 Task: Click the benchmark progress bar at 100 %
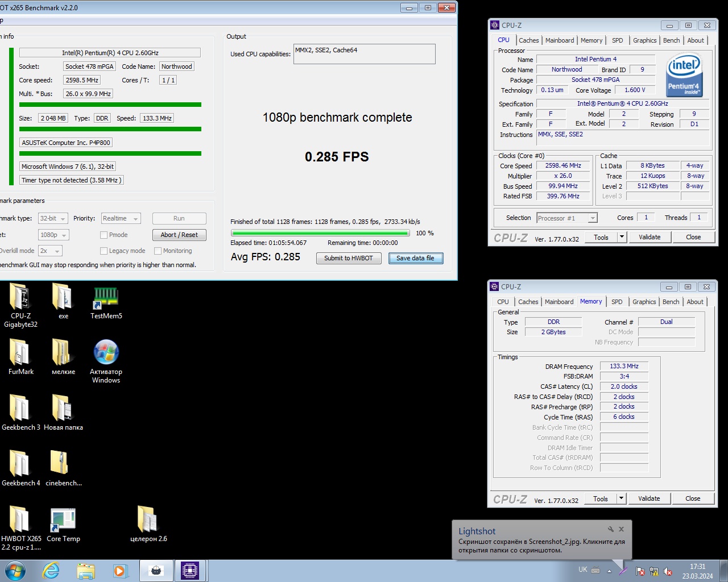[x=320, y=233]
